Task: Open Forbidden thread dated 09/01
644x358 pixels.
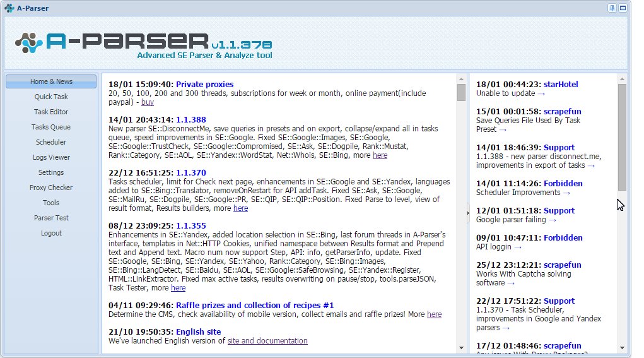Action: [x=563, y=237]
